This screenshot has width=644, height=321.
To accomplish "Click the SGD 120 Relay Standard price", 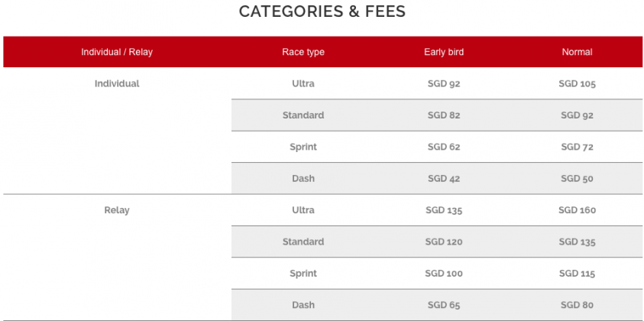I will pos(444,242).
